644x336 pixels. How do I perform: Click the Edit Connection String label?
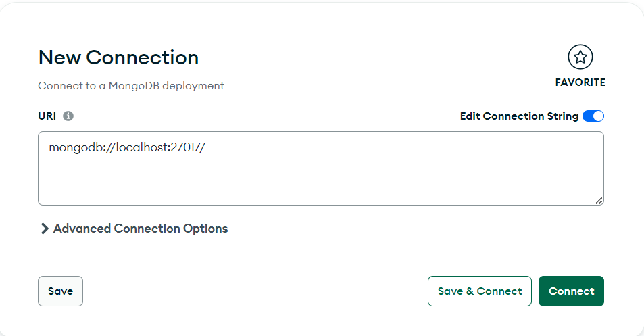519,116
